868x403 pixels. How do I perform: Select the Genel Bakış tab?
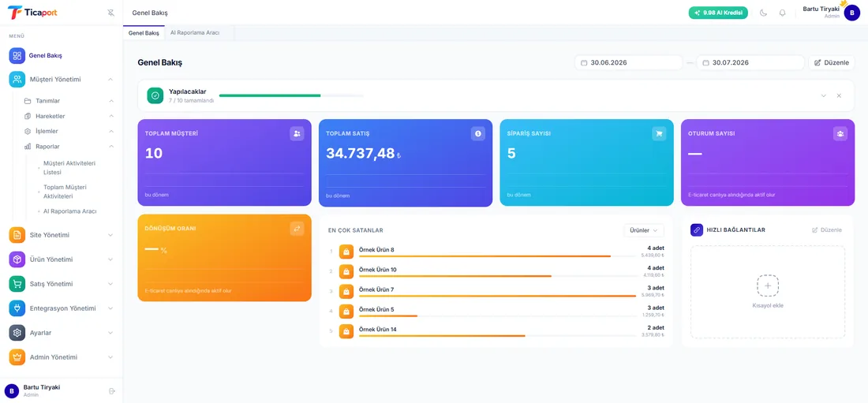(144, 32)
